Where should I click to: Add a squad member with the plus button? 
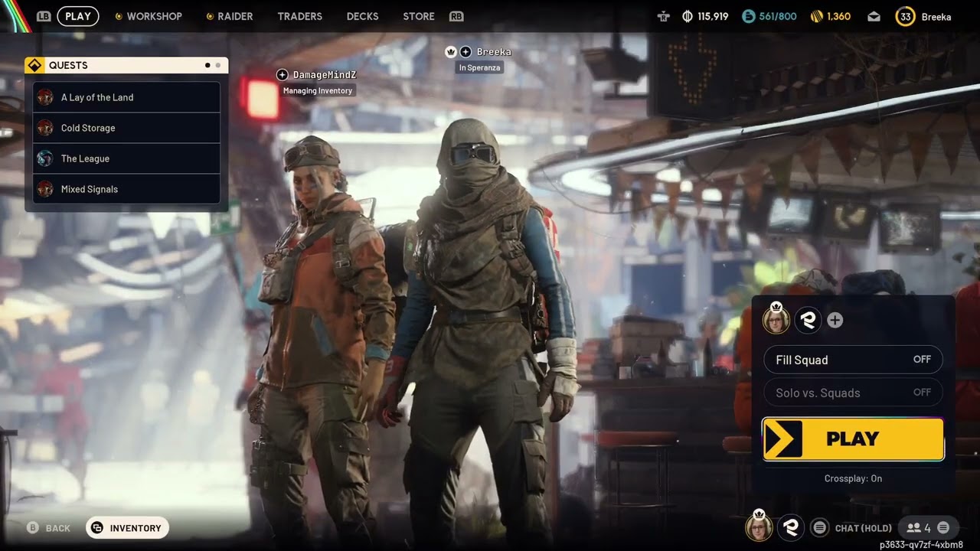click(835, 321)
